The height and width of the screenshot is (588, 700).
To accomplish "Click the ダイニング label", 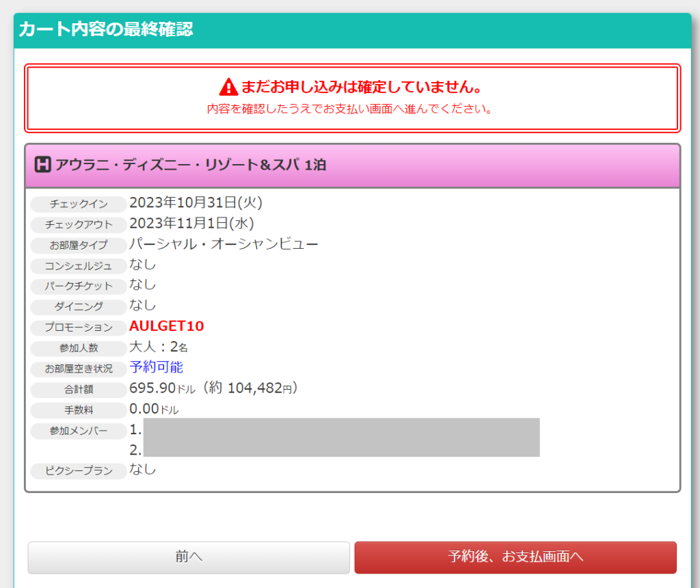I will (79, 307).
